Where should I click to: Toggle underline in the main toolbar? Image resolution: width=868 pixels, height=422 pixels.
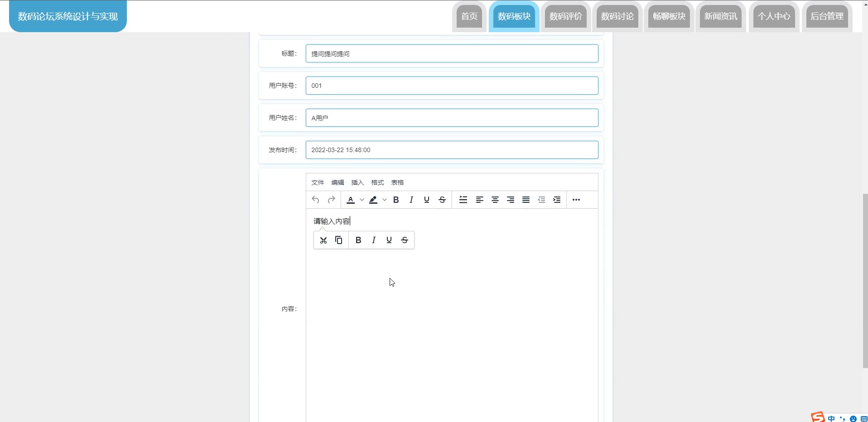tap(427, 200)
